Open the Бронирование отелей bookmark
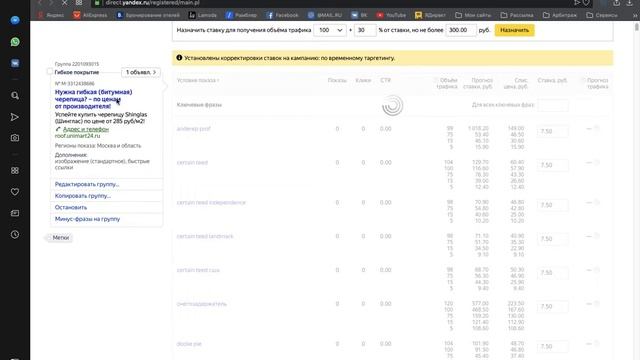640x360 pixels. click(x=148, y=15)
